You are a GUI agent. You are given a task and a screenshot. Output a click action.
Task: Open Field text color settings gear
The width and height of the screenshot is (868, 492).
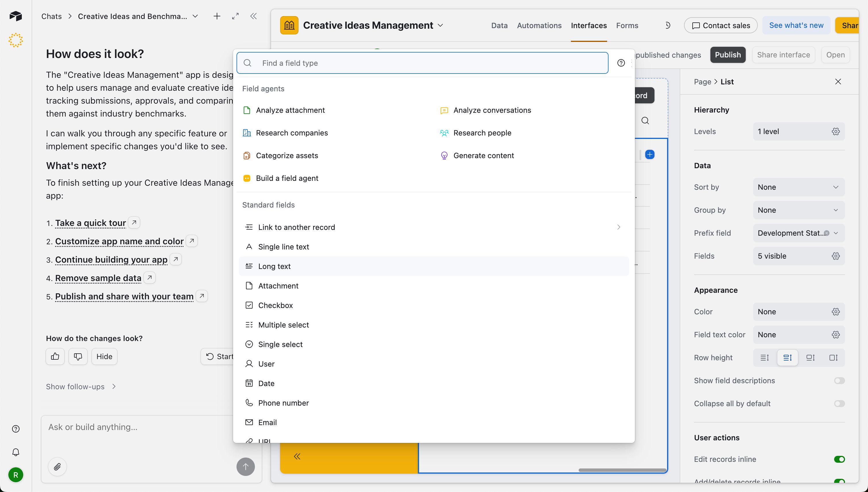click(x=836, y=334)
